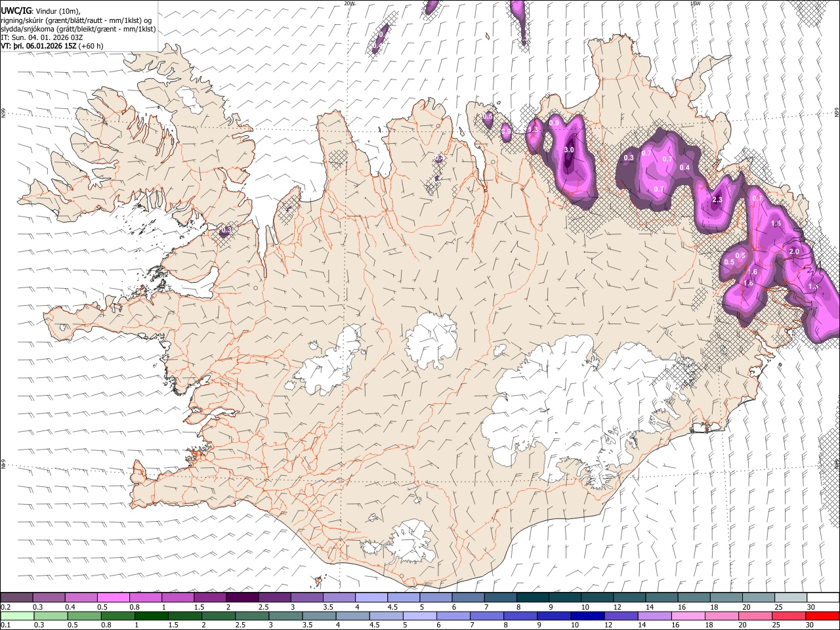Click the 'rigning/skúrir' legend description line

76,20
